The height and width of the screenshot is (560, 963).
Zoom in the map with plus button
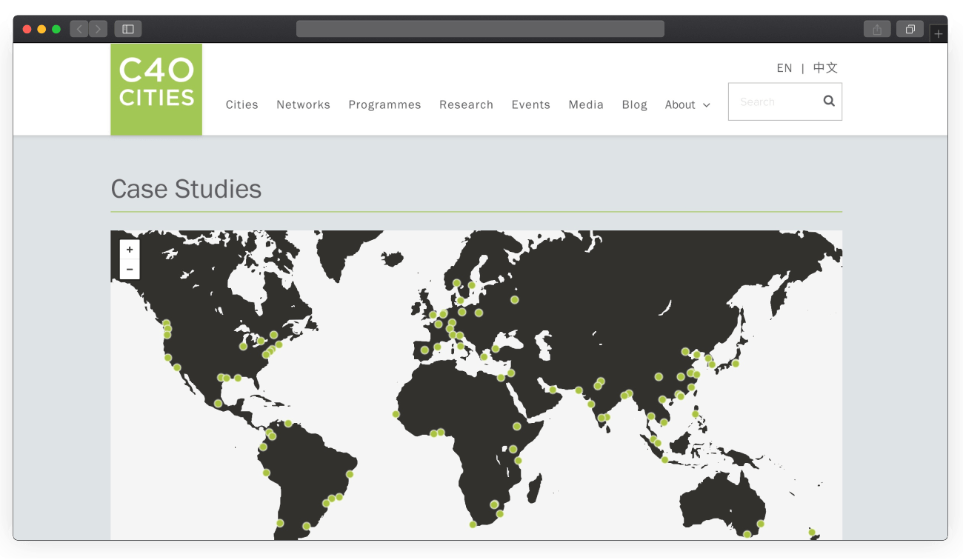[x=130, y=250]
